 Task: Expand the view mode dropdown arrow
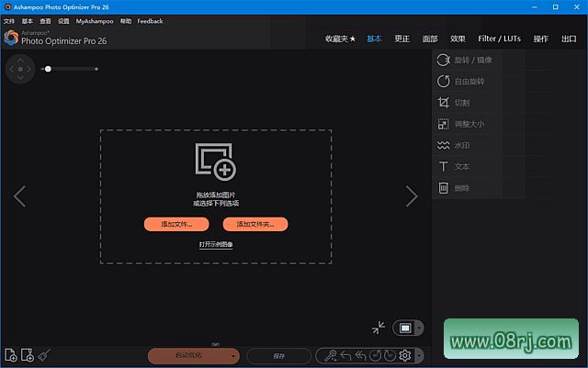click(419, 328)
